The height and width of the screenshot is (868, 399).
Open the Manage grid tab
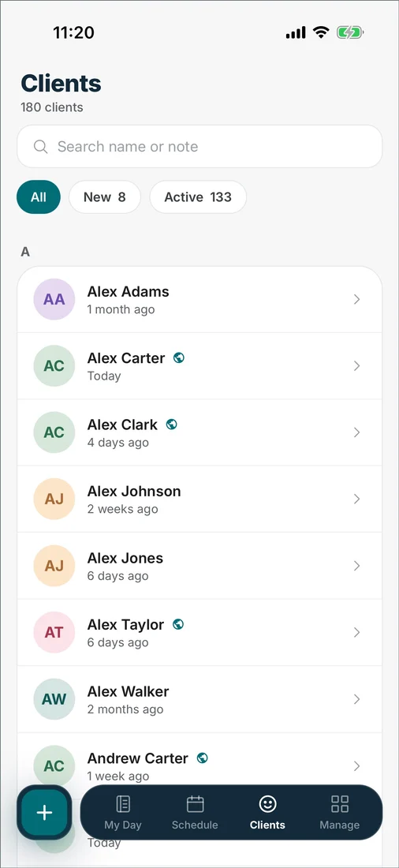click(339, 812)
